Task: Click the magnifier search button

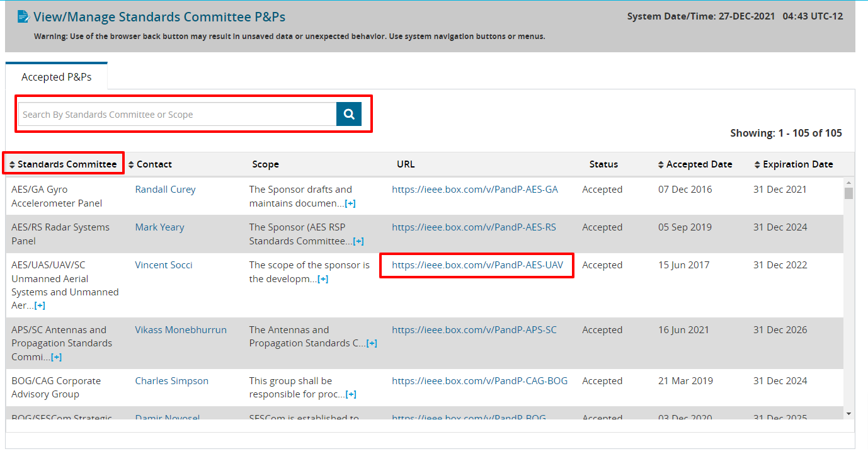Action: (x=349, y=114)
